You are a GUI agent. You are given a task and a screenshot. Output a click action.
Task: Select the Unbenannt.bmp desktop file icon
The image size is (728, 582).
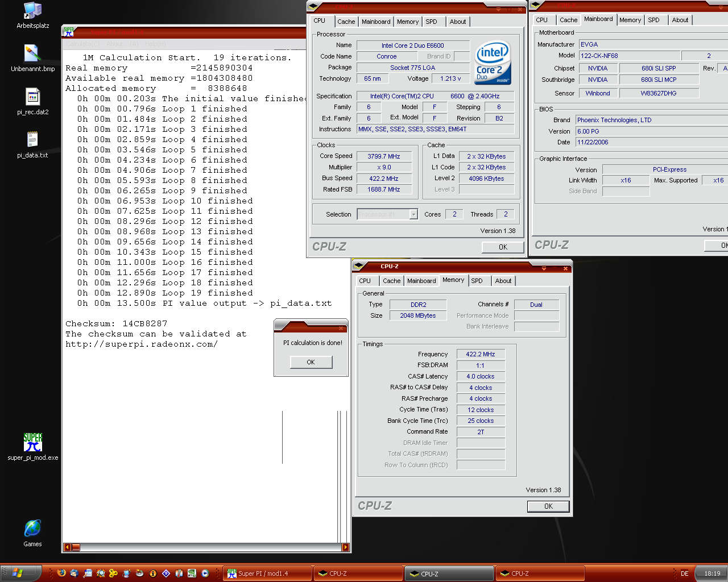pyautogui.click(x=32, y=58)
